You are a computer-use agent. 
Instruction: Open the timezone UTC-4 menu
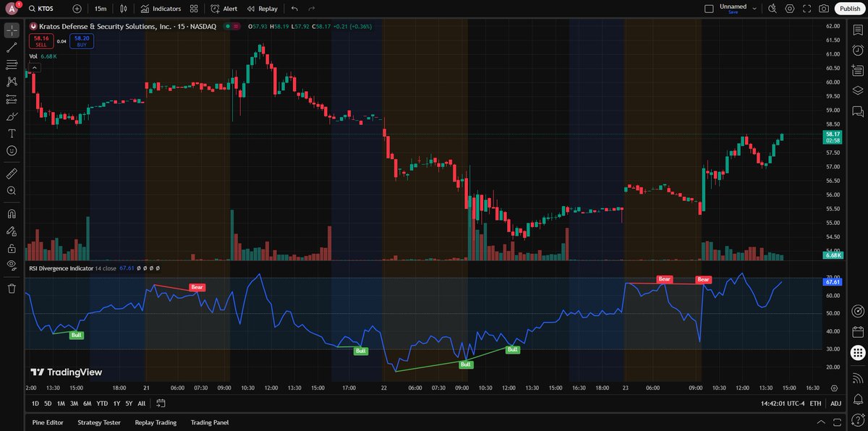(x=783, y=404)
